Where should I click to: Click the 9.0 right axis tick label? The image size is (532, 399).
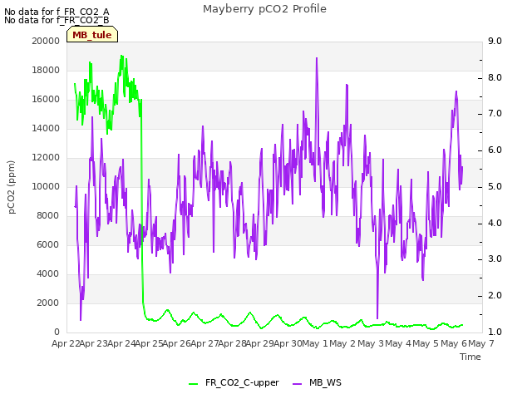(495, 41)
